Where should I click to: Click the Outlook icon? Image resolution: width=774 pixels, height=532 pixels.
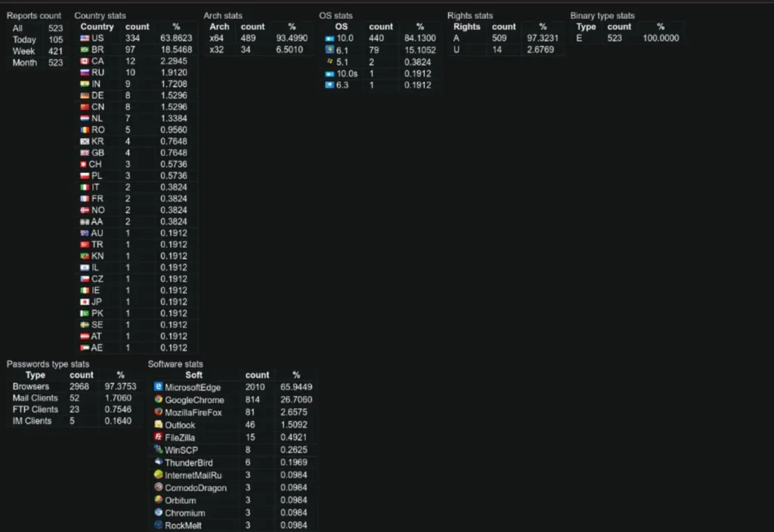point(159,424)
